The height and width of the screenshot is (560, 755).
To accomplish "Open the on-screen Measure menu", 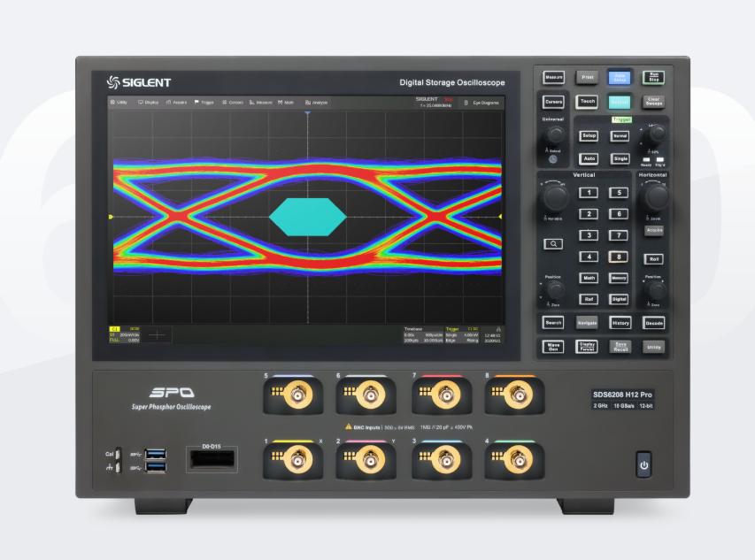I will click(261, 103).
